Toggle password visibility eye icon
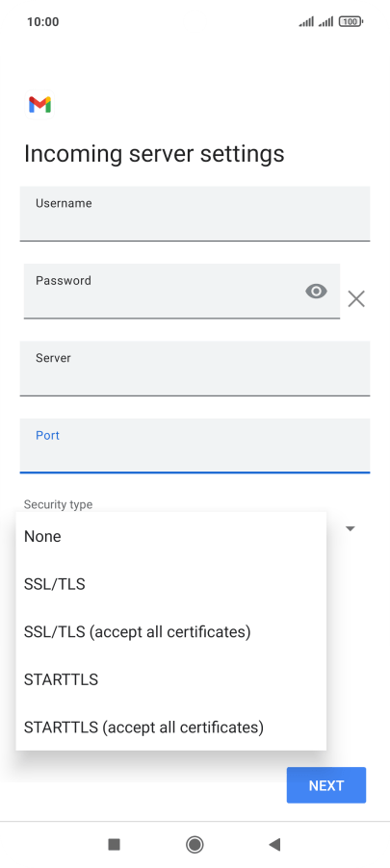Image resolution: width=390 pixels, height=868 pixels. [x=316, y=292]
